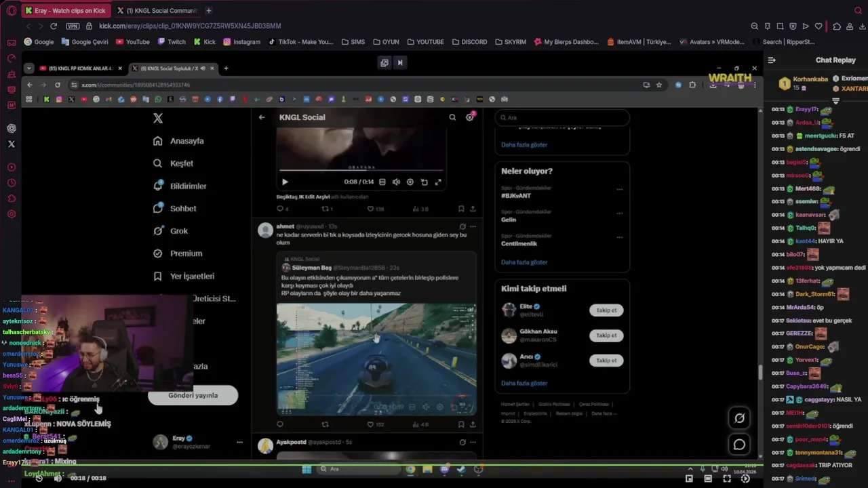
Task: Reload the Kick page
Action: pyautogui.click(x=54, y=26)
